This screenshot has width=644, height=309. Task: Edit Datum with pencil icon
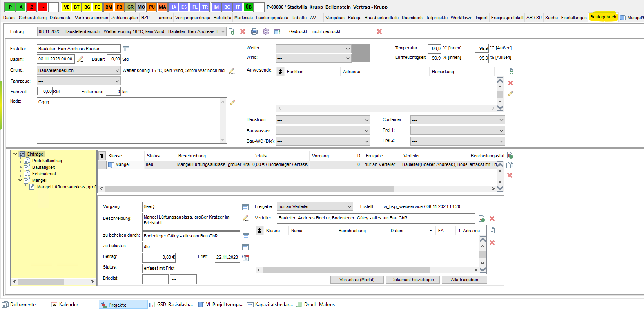pos(80,59)
